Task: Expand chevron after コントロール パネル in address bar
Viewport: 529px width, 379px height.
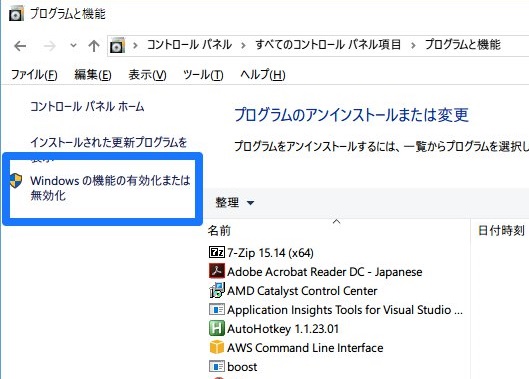Action: (243, 45)
